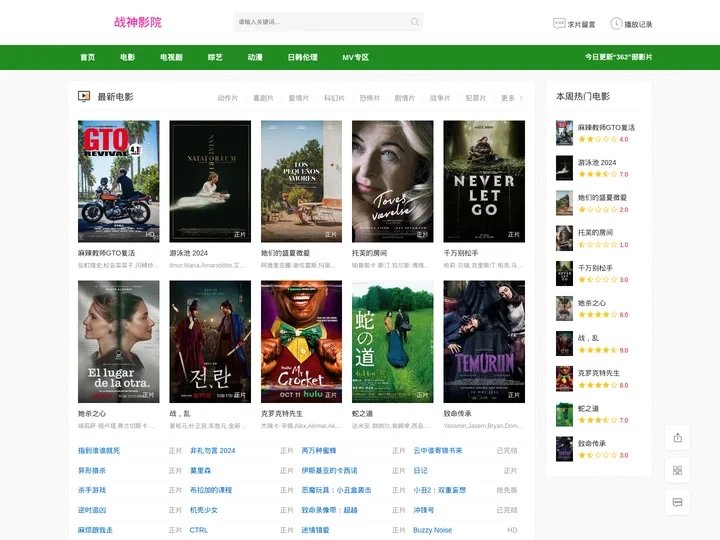720x540 pixels.
Task: Click the 战神影院 site logo
Action: click(138, 22)
